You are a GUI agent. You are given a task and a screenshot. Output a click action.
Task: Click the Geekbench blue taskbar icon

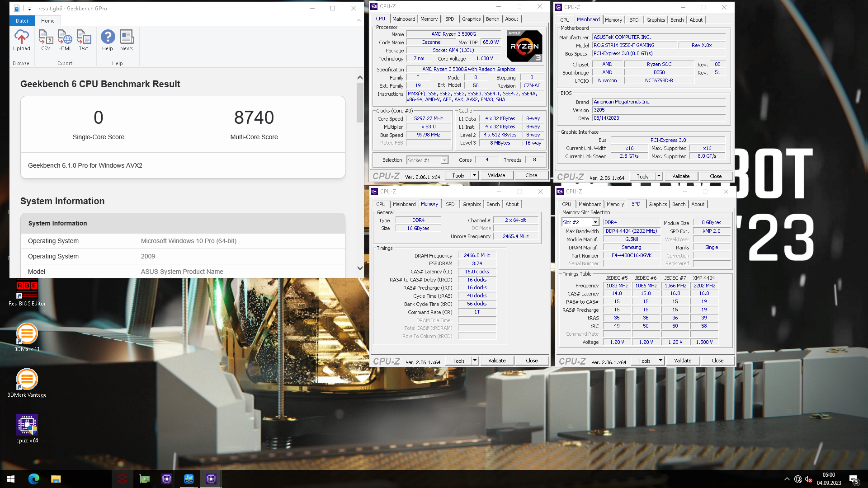pos(189,479)
